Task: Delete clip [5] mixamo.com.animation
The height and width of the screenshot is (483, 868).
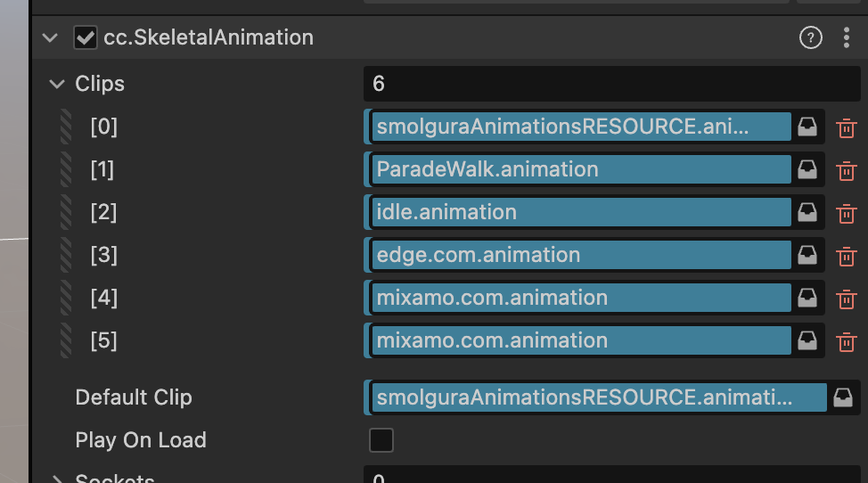Action: point(846,341)
